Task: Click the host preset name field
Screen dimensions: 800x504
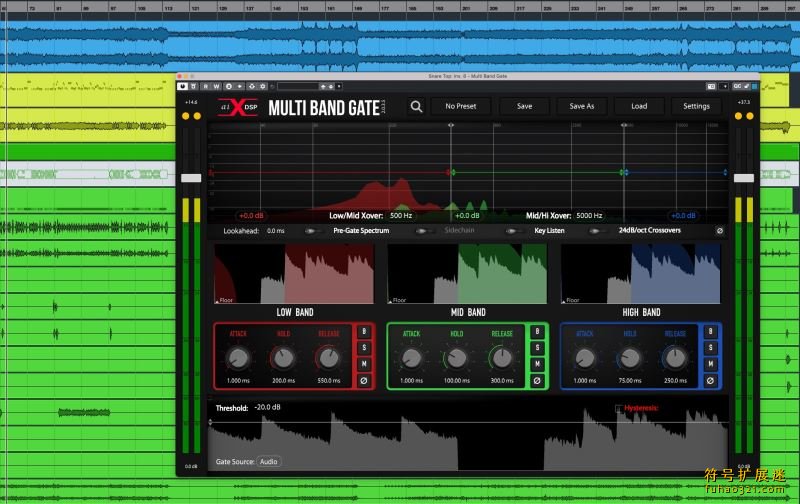Action: [x=298, y=86]
